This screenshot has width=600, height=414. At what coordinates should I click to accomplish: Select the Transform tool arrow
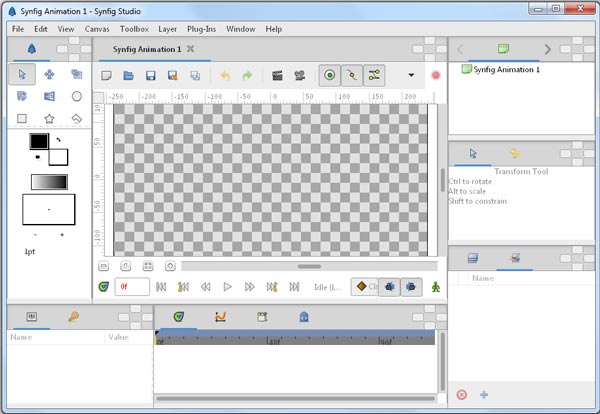(x=22, y=74)
